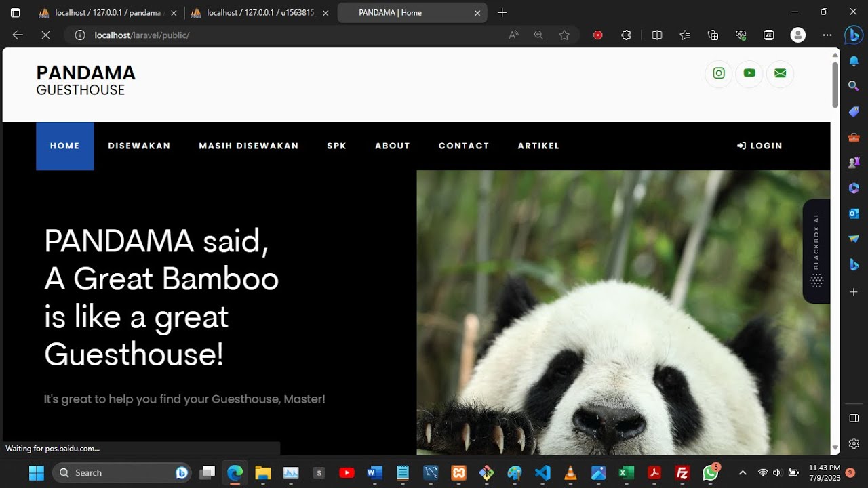Click the PANDAMA GUESTHOUSE logo
868x488 pixels.
(x=86, y=81)
